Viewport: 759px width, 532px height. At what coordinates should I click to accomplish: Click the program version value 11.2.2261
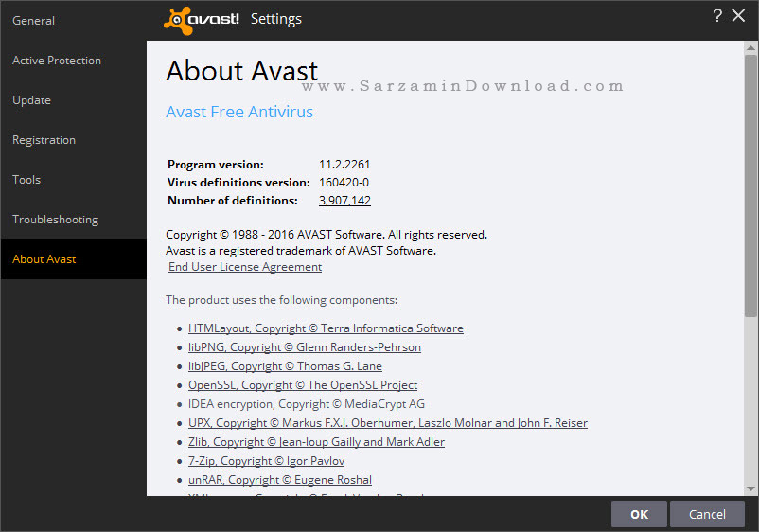(344, 165)
